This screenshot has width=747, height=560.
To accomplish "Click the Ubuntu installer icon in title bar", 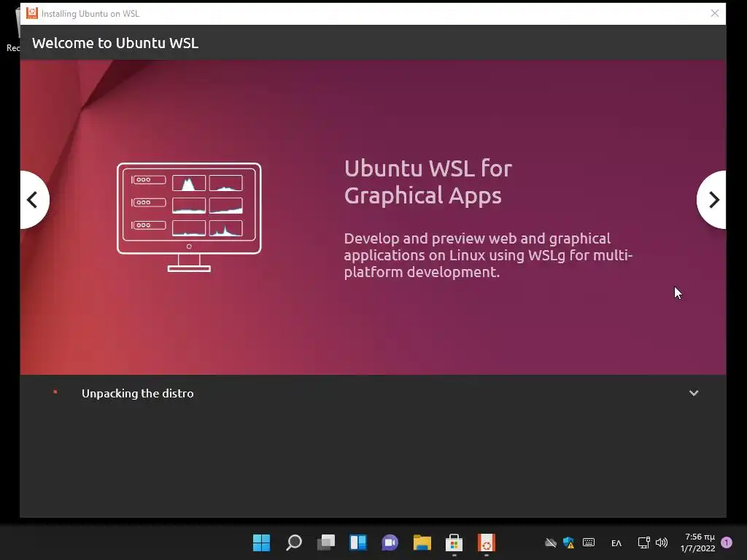I will [31, 13].
